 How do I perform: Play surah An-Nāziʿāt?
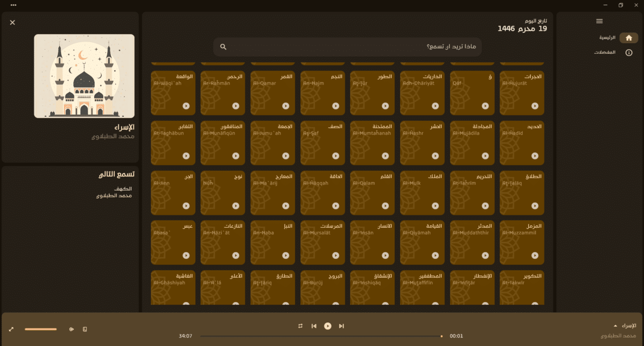click(235, 255)
